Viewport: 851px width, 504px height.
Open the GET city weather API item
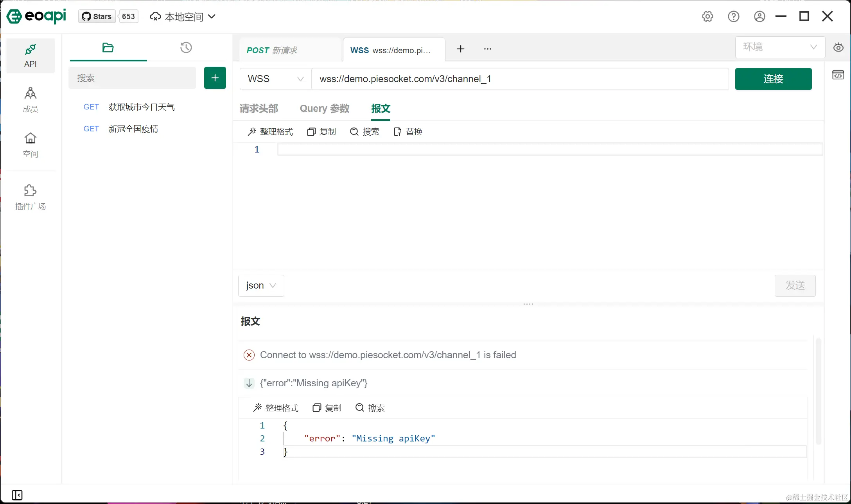tap(141, 107)
